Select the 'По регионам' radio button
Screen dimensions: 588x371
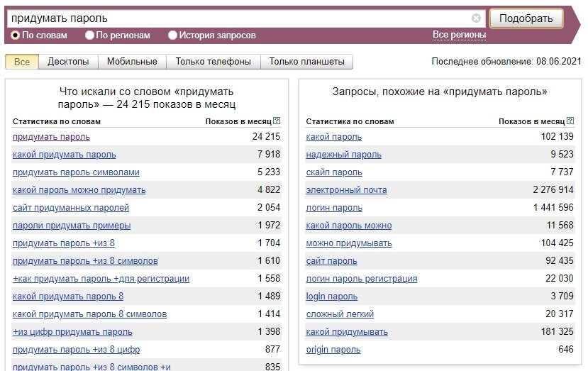[89, 35]
